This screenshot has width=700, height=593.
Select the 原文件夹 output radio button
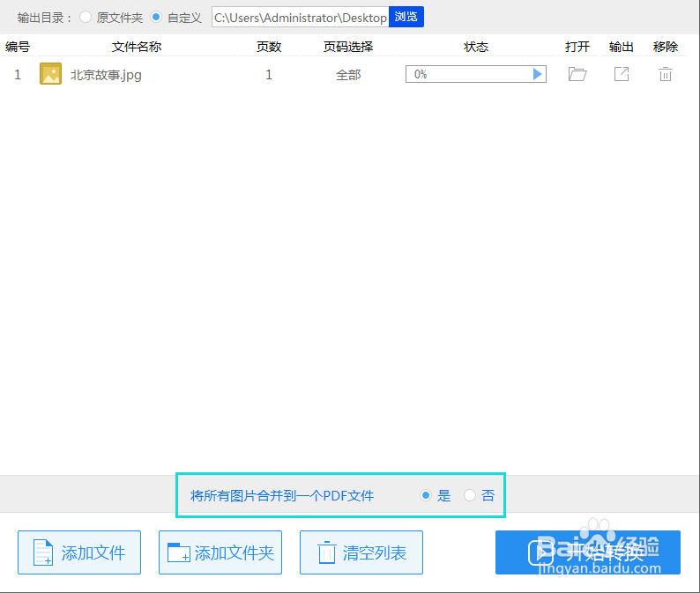click(86, 18)
